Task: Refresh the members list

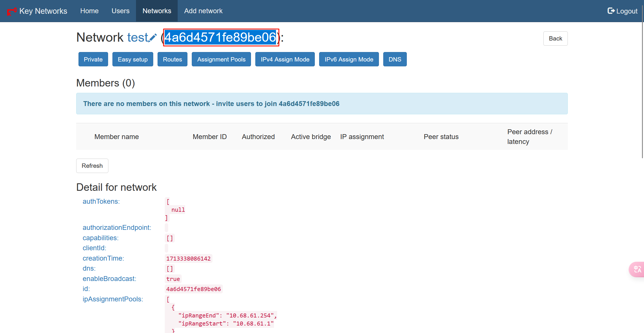Action: [x=92, y=166]
